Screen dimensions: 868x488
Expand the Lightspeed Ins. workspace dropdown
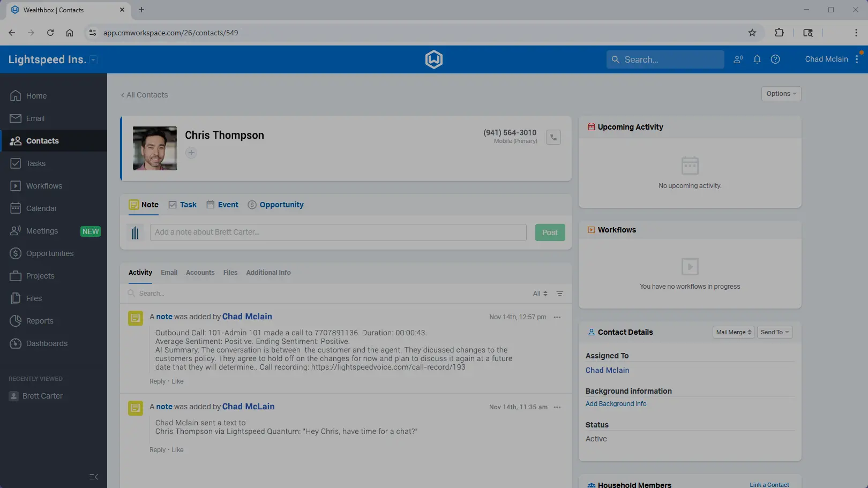point(93,60)
